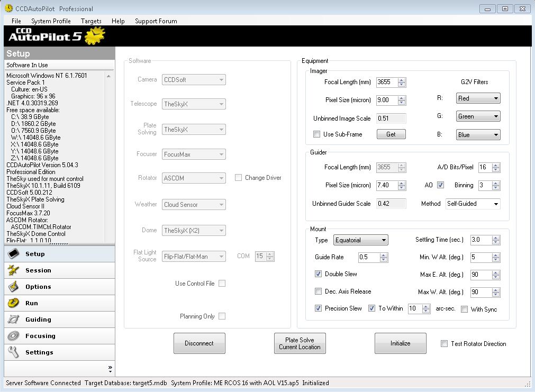This screenshot has width=535, height=392.
Task: Adjust the Imager Focal Length stepper
Action: [402, 82]
